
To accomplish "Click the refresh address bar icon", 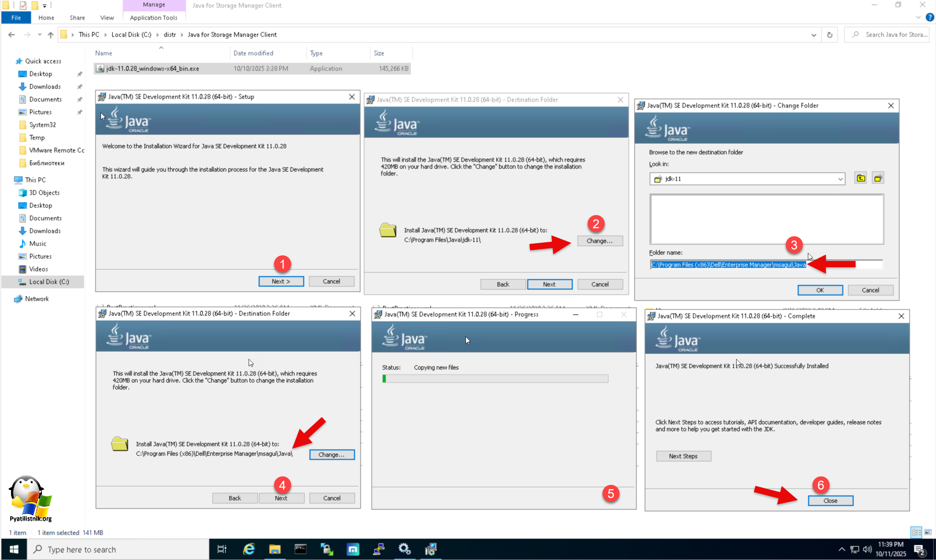I will tap(830, 35).
